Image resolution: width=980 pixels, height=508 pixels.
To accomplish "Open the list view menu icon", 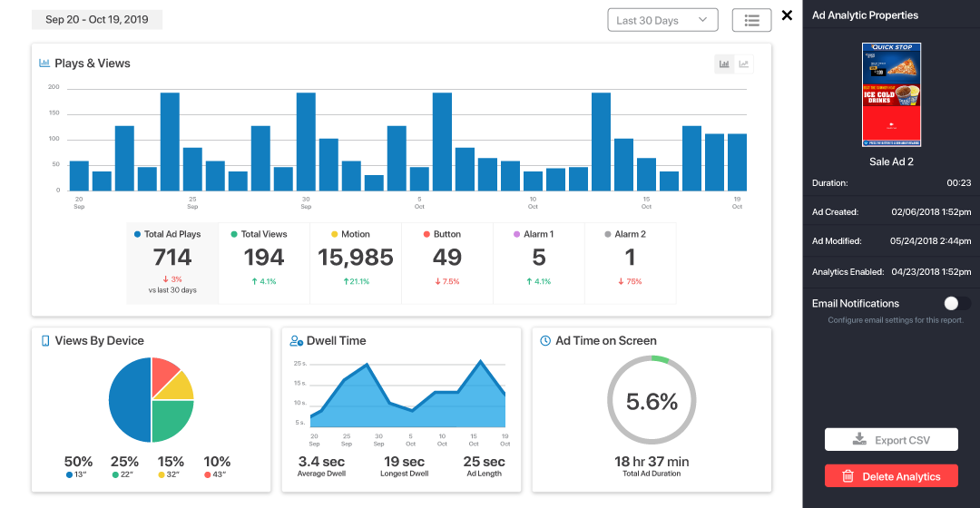I will coord(751,20).
